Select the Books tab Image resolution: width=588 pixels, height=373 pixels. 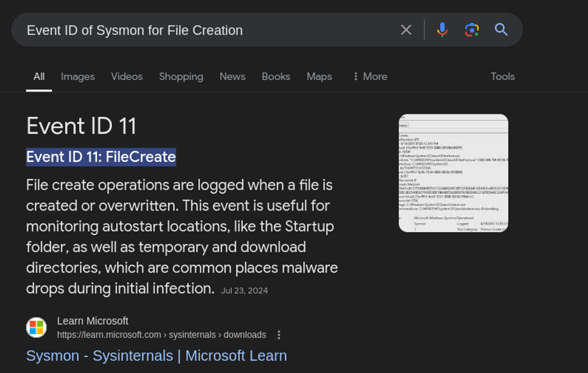[x=276, y=77]
